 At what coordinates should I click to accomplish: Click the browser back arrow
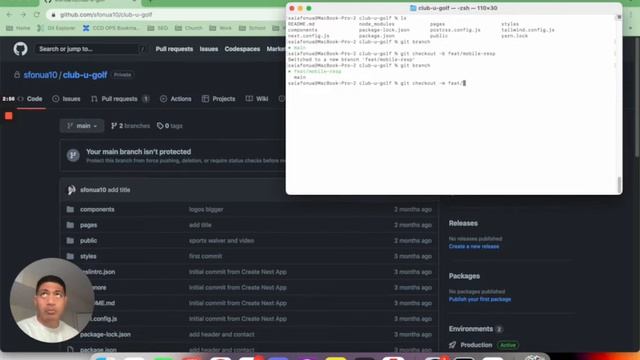(9, 15)
